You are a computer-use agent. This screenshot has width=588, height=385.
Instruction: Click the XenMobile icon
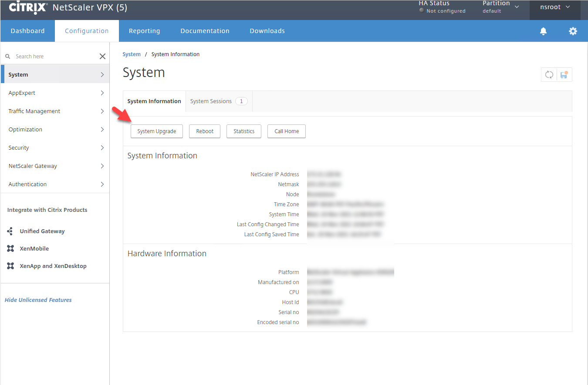click(x=10, y=248)
